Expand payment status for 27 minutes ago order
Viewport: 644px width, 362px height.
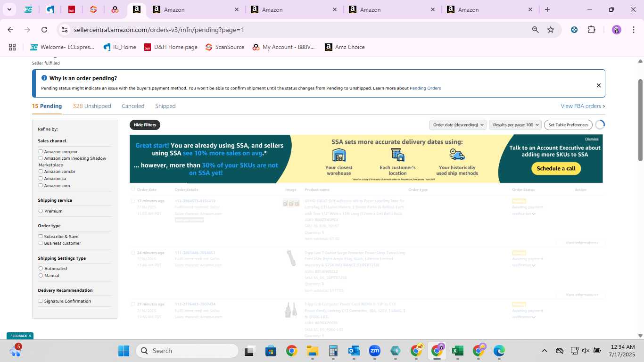click(x=534, y=317)
